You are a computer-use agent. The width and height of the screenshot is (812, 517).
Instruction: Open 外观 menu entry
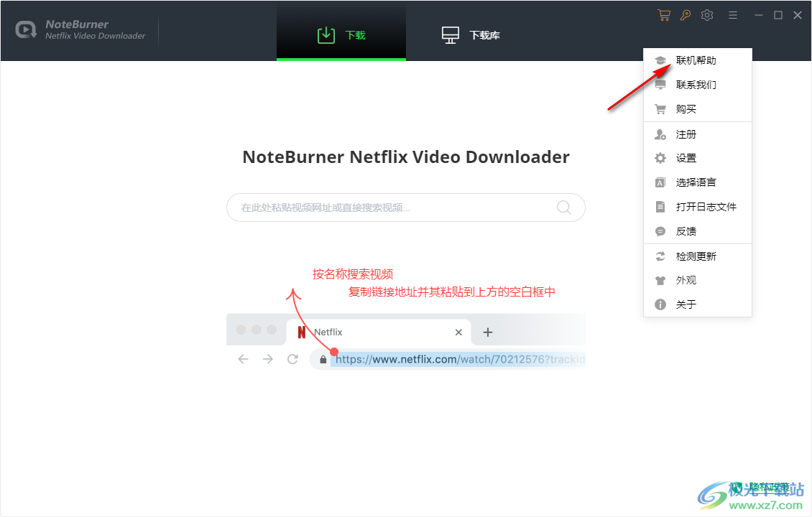pos(698,281)
